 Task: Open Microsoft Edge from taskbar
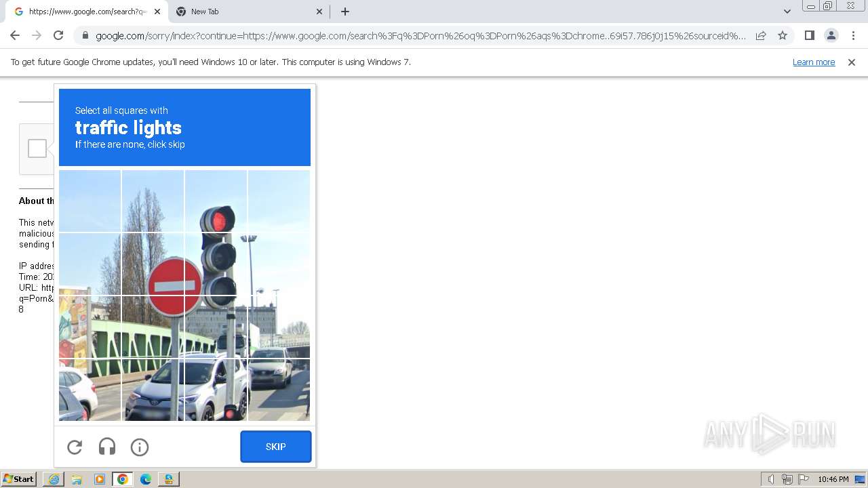[146, 479]
